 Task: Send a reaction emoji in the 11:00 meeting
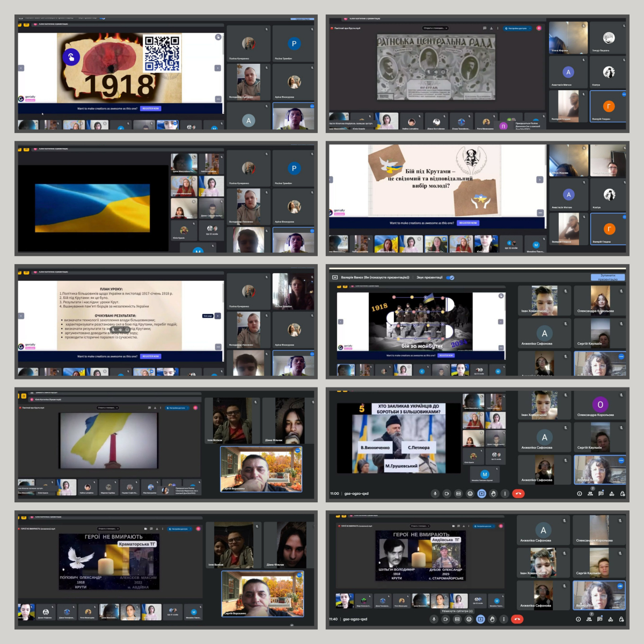(x=470, y=494)
